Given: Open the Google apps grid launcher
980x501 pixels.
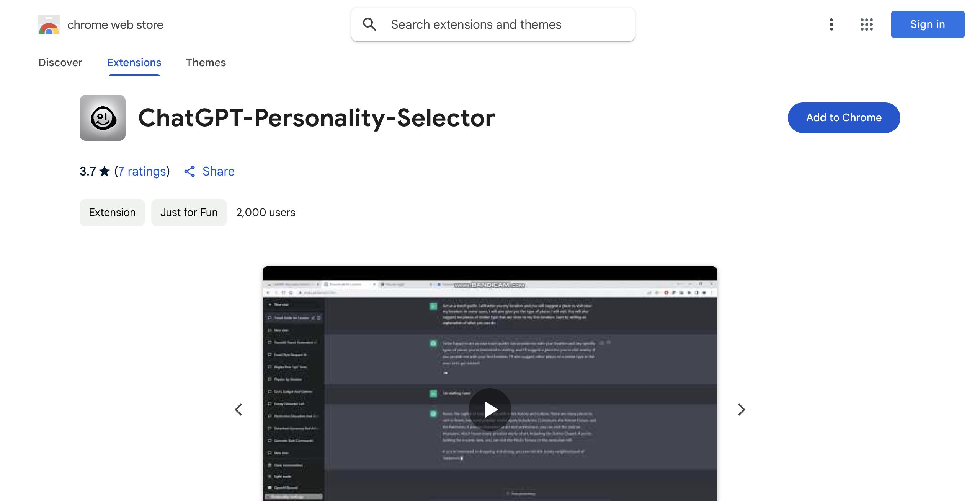Looking at the screenshot, I should pos(866,24).
